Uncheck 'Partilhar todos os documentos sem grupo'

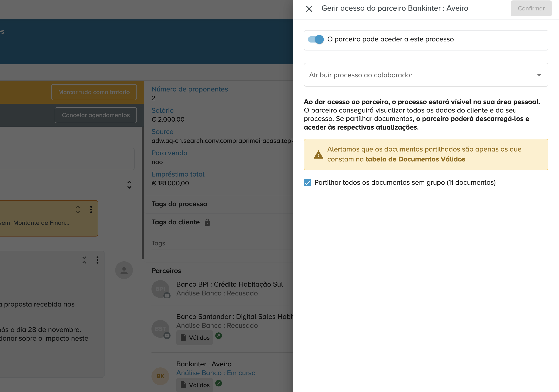click(307, 183)
